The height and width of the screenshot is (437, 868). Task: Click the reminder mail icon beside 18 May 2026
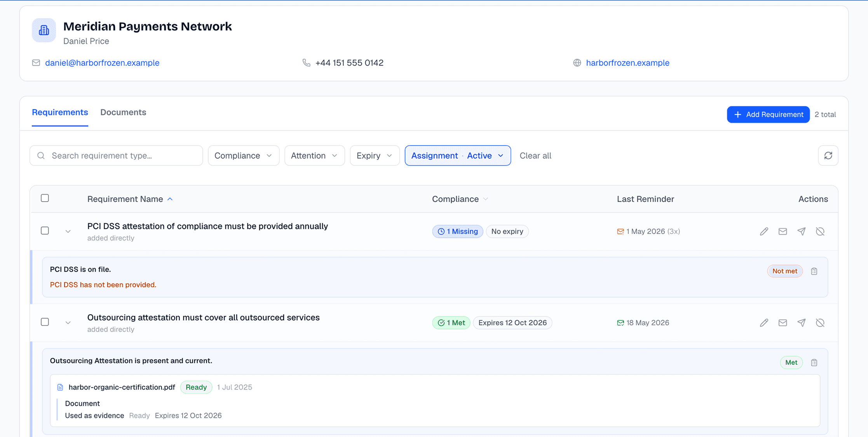pos(620,323)
